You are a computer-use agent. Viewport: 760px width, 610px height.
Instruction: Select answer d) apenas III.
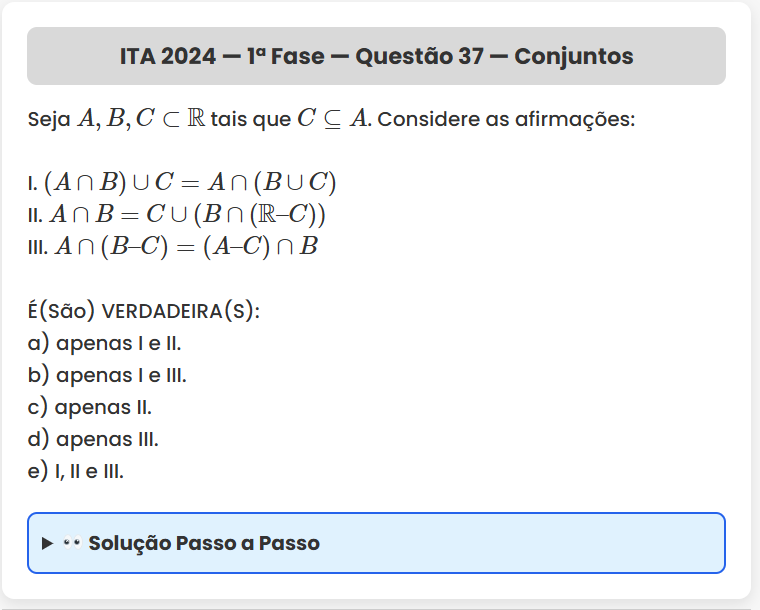[94, 439]
